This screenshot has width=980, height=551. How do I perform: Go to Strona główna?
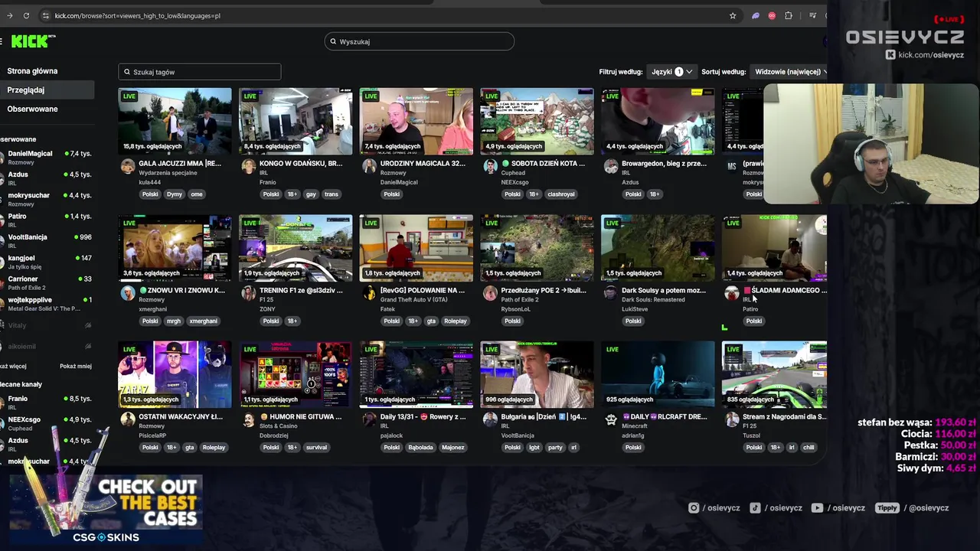click(x=32, y=71)
